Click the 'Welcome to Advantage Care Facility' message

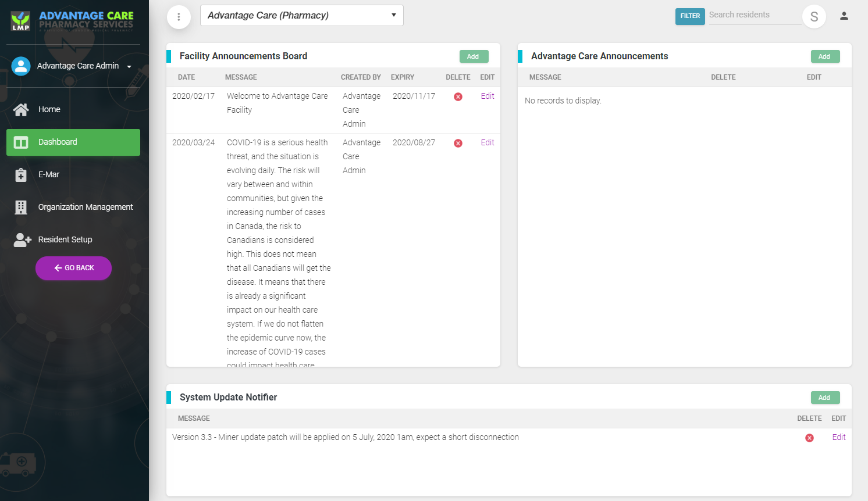tap(278, 103)
